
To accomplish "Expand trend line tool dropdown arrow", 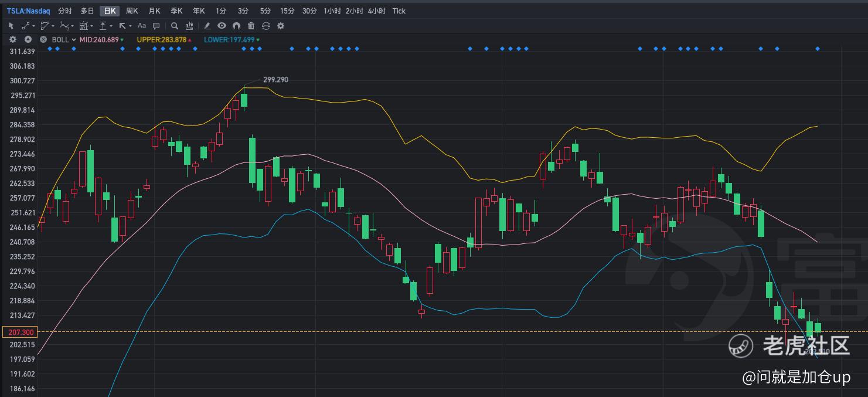I will [33, 26].
